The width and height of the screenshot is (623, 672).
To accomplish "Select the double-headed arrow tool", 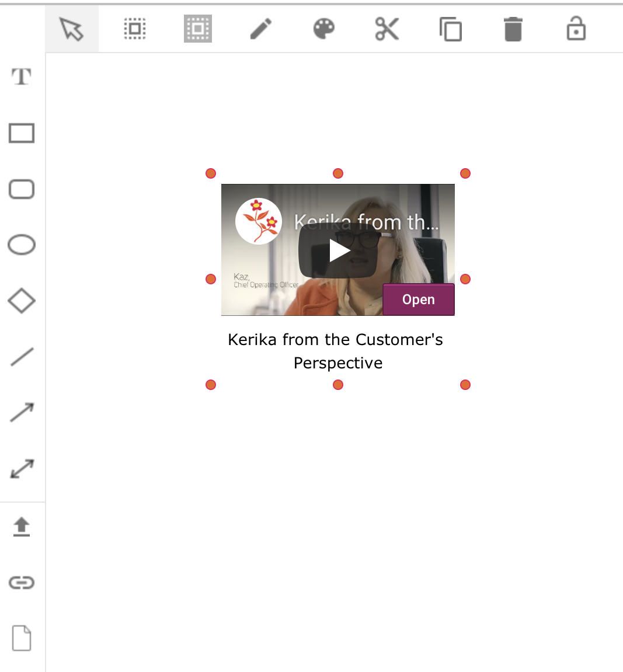I will (x=22, y=469).
